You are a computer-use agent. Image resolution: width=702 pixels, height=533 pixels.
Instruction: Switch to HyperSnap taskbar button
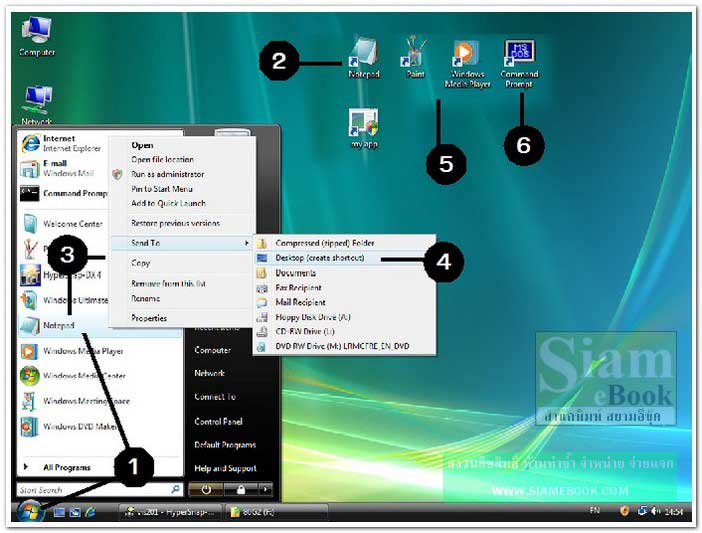(x=170, y=512)
